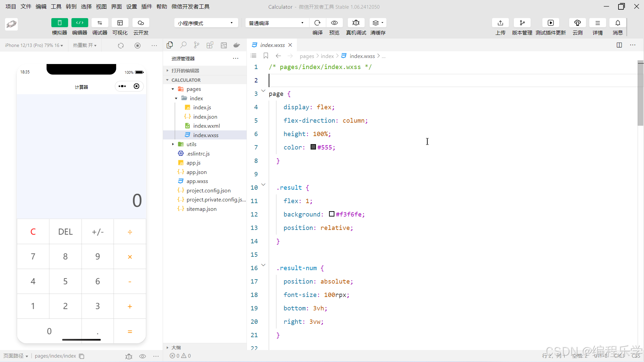
Task: Toggle the debugger panel button
Action: click(100, 23)
